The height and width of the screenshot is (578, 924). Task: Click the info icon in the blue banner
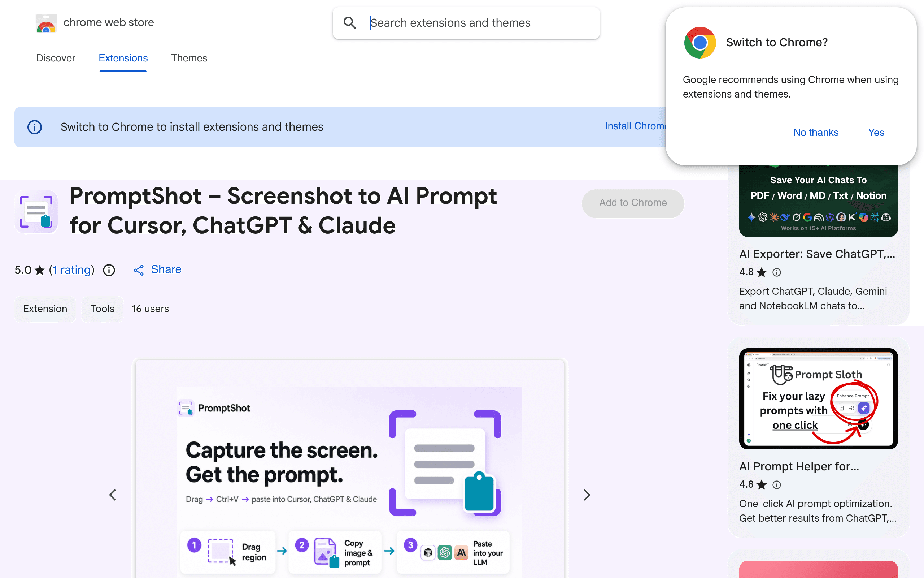35,127
